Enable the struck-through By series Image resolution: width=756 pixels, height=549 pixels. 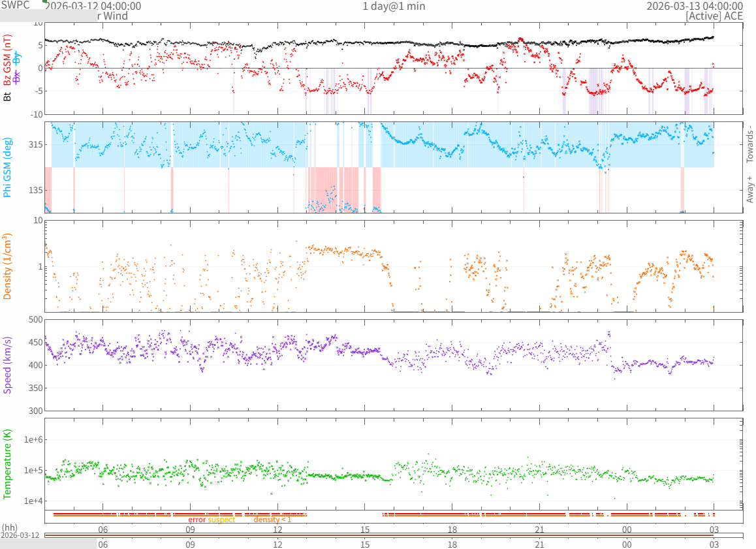[x=18, y=57]
